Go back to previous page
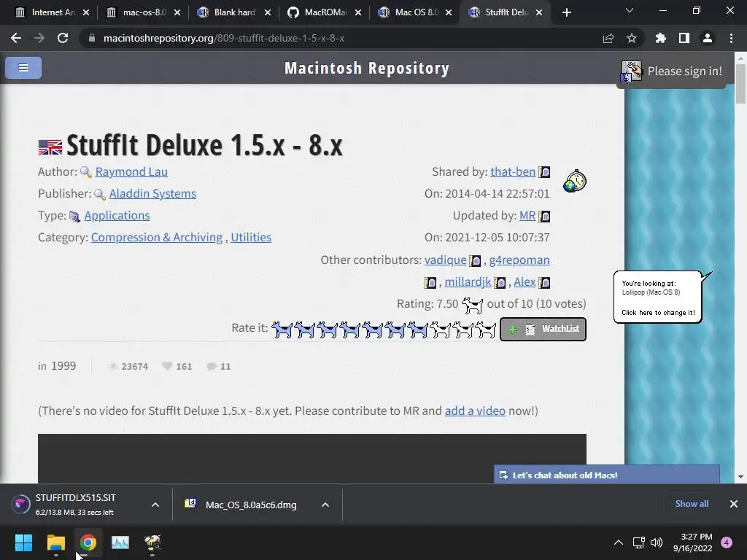The image size is (747, 560). point(16,38)
